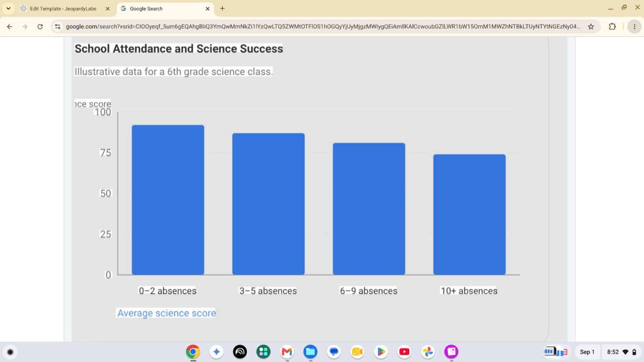The width and height of the screenshot is (644, 362).
Task: Launch YouTube from the shelf
Action: point(404,352)
